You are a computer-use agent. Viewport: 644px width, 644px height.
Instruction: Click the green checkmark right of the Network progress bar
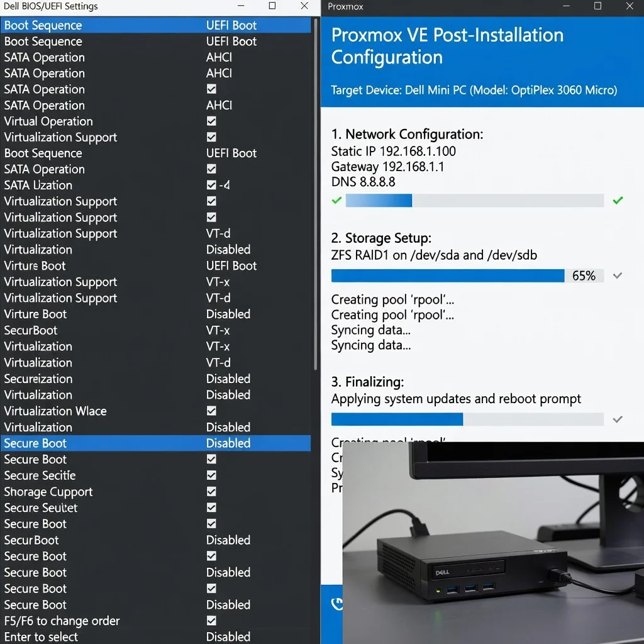coord(618,201)
